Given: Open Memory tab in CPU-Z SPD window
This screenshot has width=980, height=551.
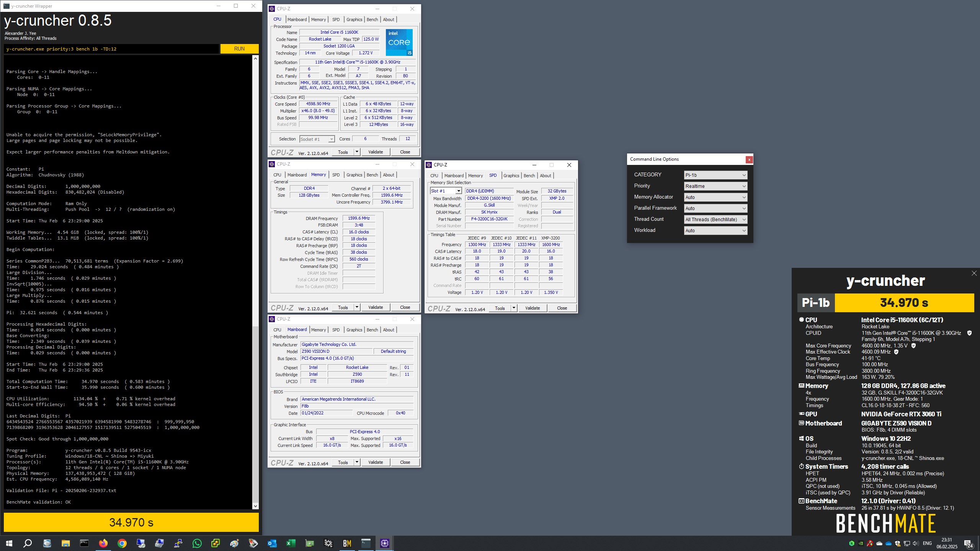Looking at the screenshot, I should 475,176.
